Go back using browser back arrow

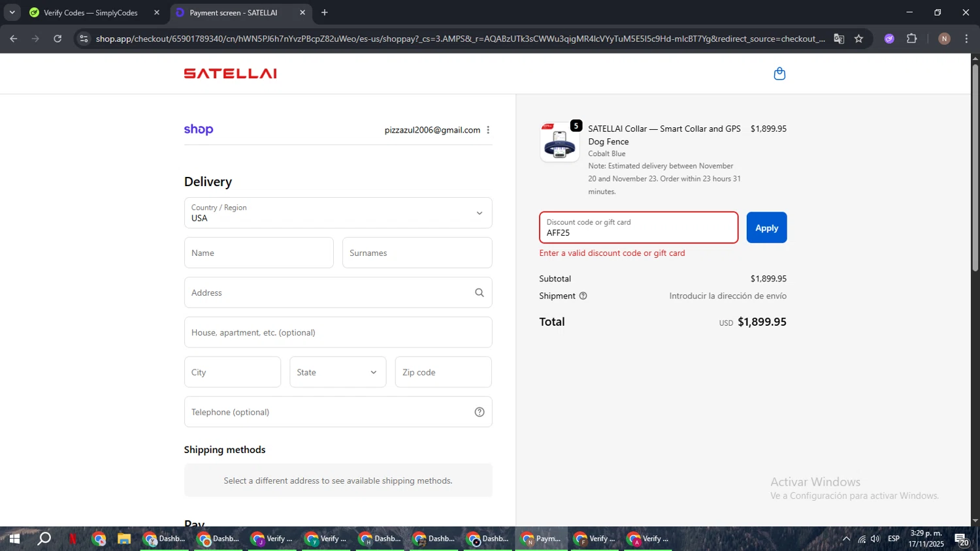[x=13, y=39]
